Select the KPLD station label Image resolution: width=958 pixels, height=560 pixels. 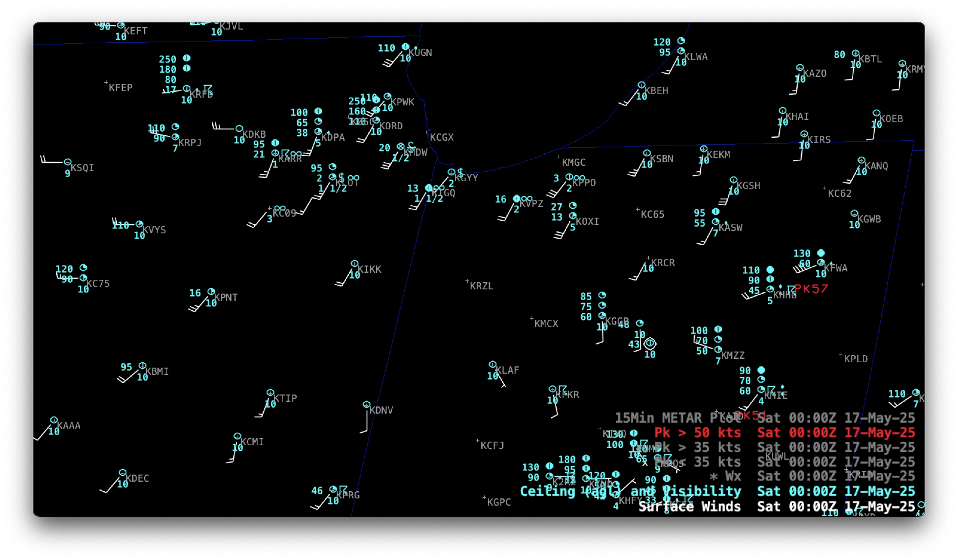(856, 359)
